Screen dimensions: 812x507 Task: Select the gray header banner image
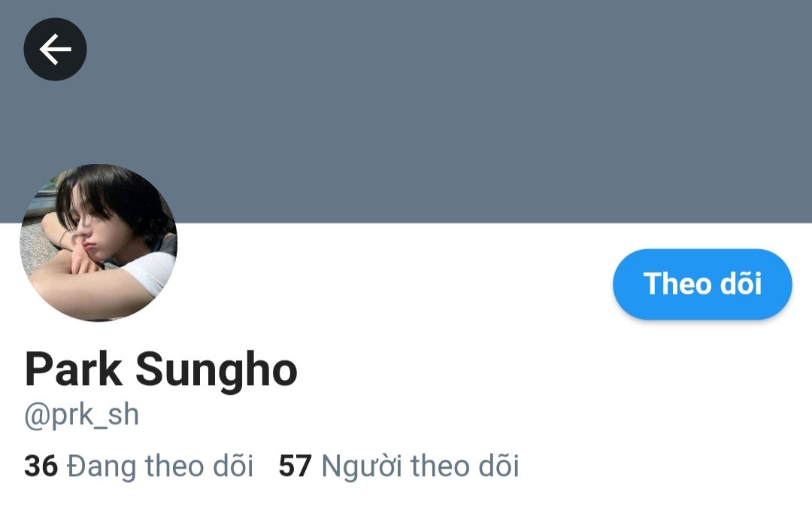coord(406,111)
